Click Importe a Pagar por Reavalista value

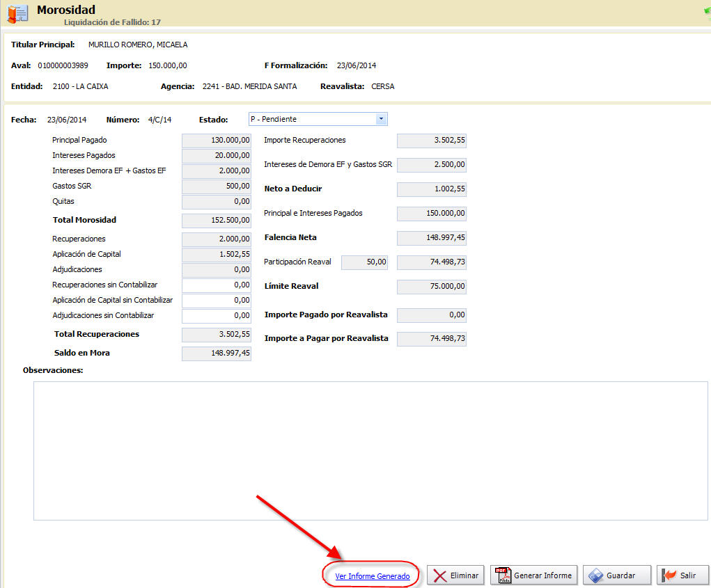tap(432, 339)
